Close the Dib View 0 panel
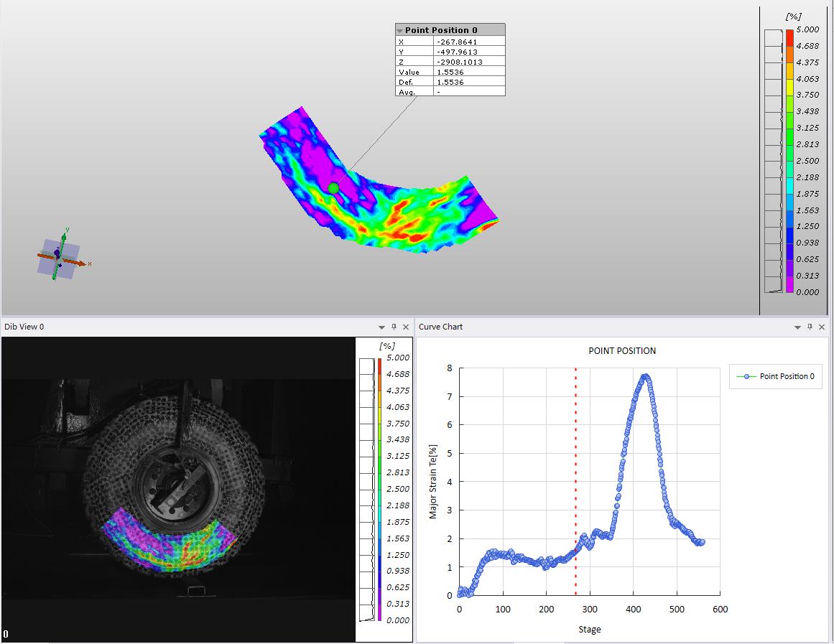 (406, 327)
